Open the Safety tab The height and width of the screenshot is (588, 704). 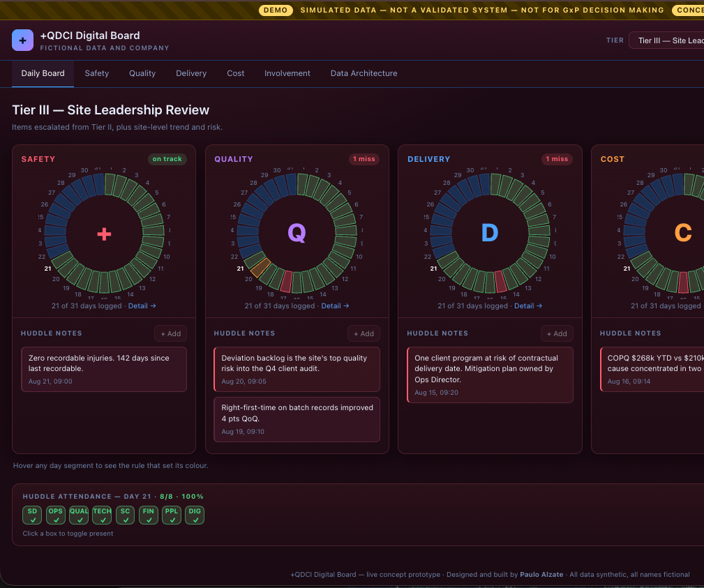click(96, 73)
